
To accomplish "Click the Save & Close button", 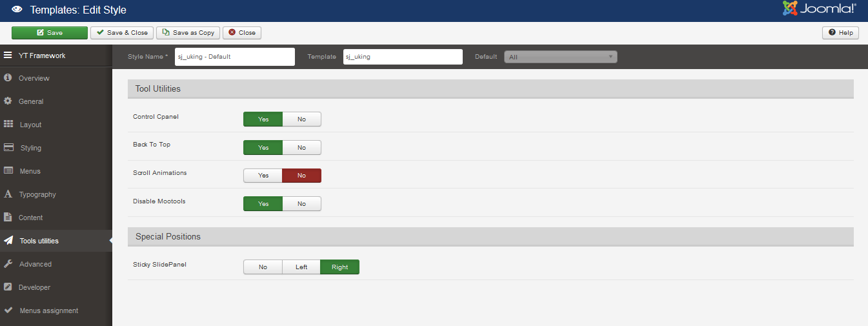I will click(122, 33).
